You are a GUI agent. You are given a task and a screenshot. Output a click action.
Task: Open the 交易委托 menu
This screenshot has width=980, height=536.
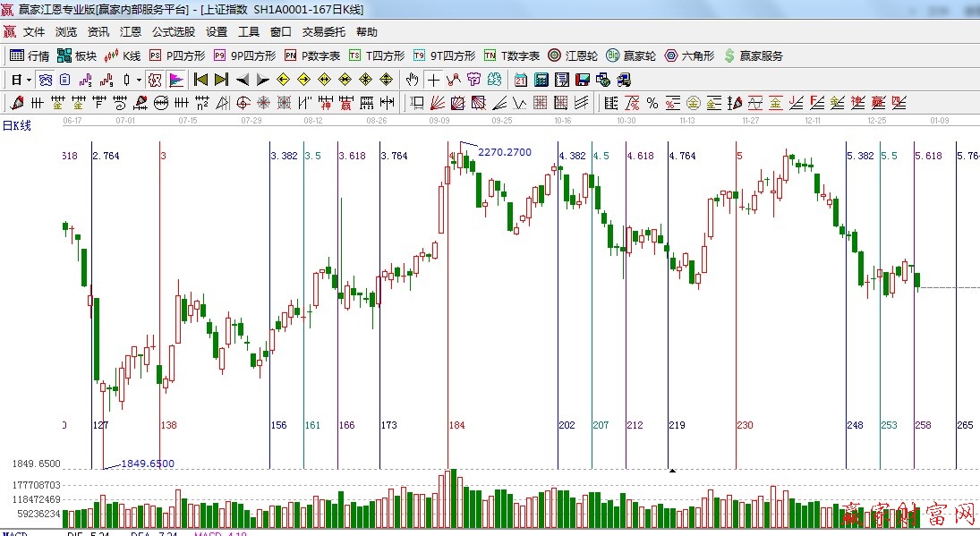(x=323, y=31)
